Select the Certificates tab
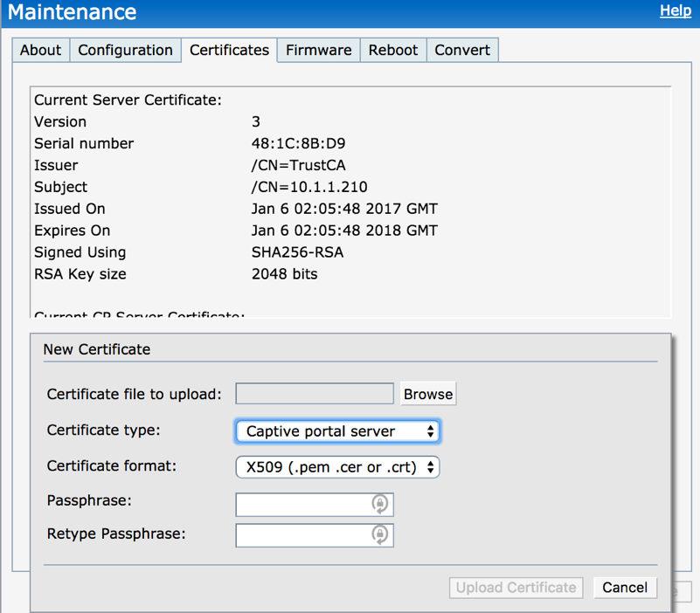This screenshot has height=613, width=700. click(x=229, y=50)
